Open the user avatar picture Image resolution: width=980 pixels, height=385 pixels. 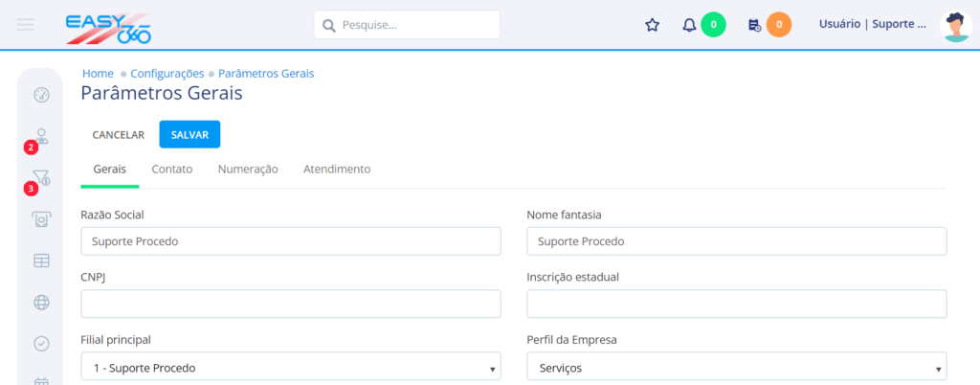tap(956, 26)
